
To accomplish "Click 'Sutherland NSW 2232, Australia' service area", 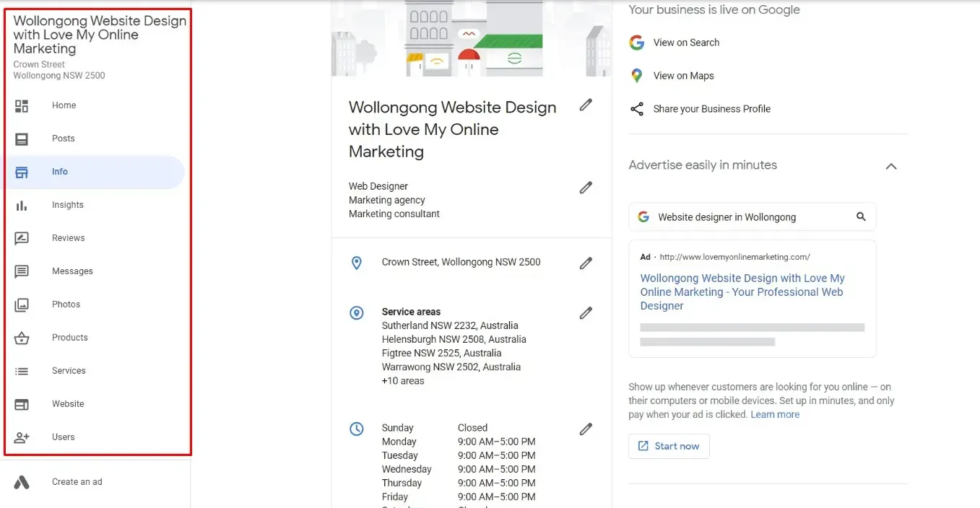I will [450, 325].
